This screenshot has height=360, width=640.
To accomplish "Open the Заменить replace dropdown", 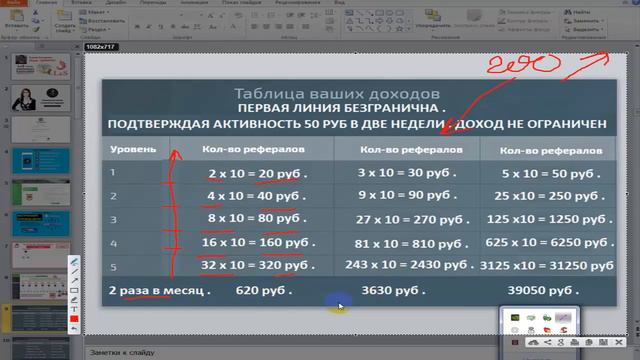I will click(584, 21).
